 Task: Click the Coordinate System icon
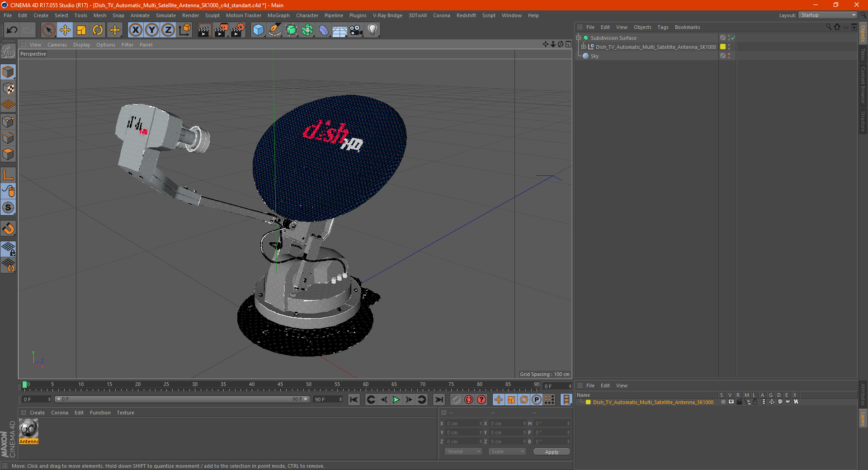click(184, 30)
